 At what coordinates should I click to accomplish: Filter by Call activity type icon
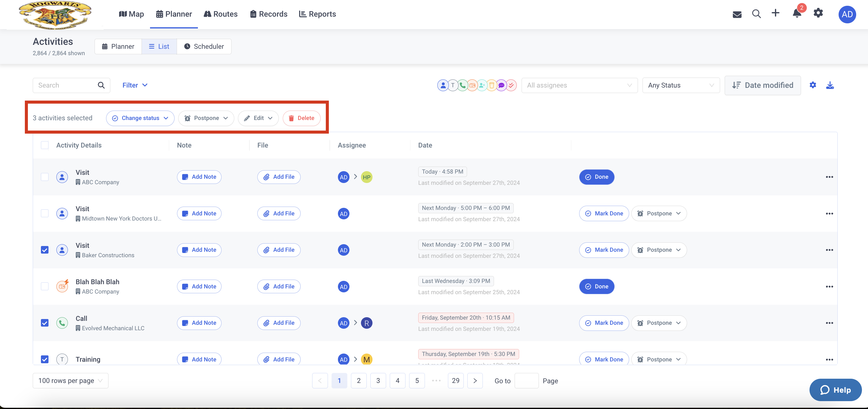(x=463, y=85)
